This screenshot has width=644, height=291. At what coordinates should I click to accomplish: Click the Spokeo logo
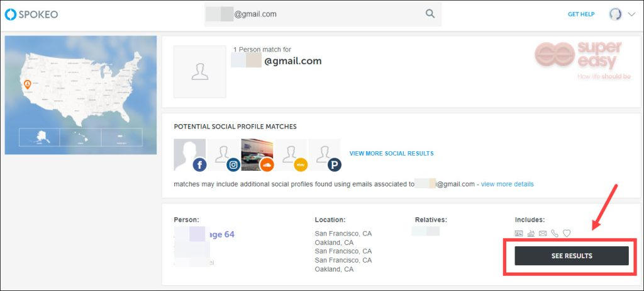coord(31,14)
